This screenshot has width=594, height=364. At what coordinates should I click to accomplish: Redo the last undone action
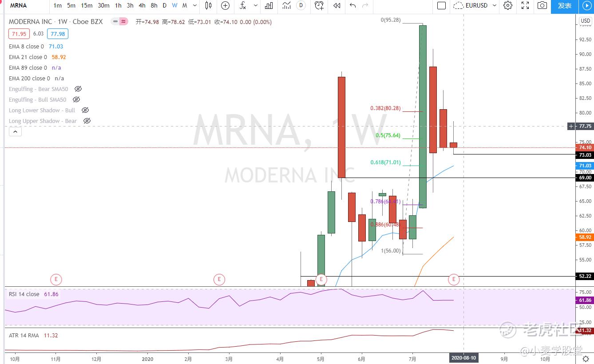(365, 6)
